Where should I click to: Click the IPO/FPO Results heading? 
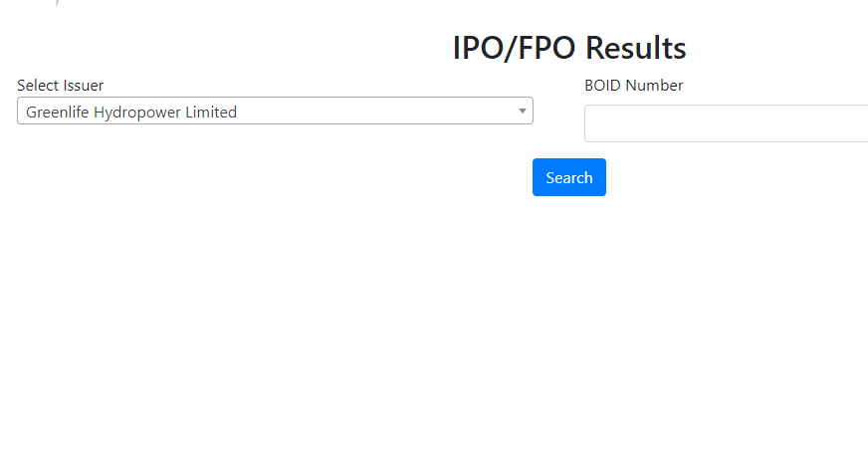[x=569, y=48]
